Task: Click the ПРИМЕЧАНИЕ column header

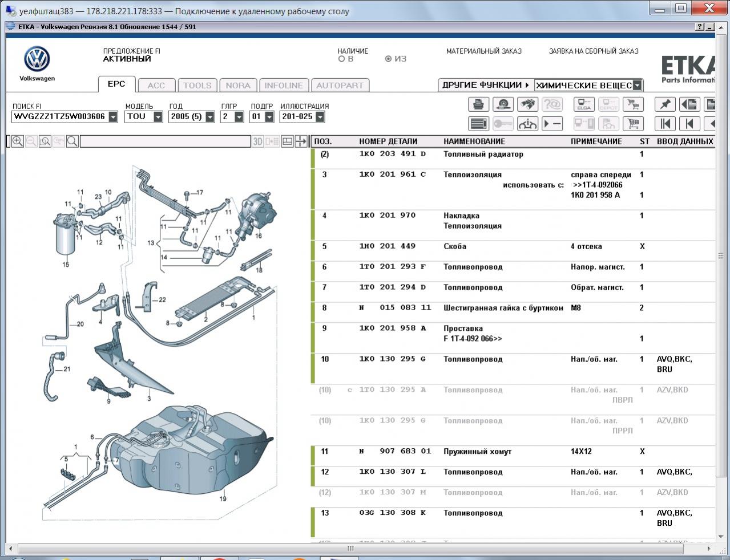Action: click(x=596, y=141)
